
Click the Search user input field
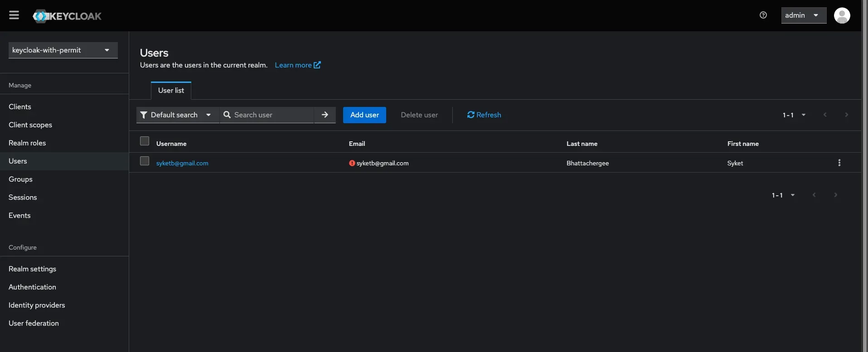[x=272, y=115]
